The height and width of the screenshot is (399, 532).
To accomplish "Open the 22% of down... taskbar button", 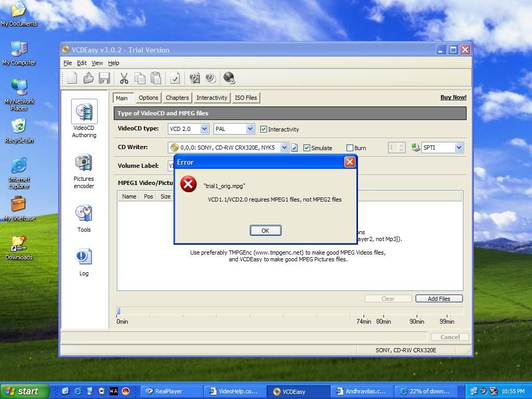I will click(426, 392).
